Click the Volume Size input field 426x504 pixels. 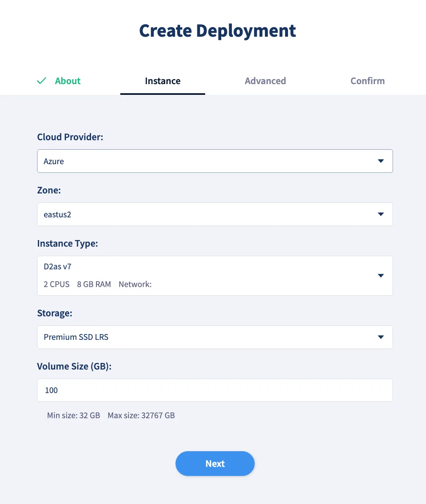[x=215, y=390]
